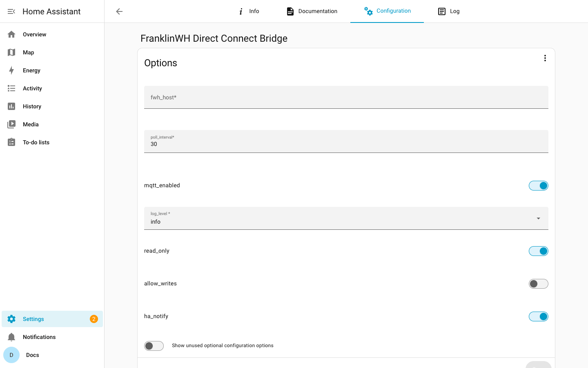
Task: Turn off the ha_notify switch
Action: click(539, 316)
